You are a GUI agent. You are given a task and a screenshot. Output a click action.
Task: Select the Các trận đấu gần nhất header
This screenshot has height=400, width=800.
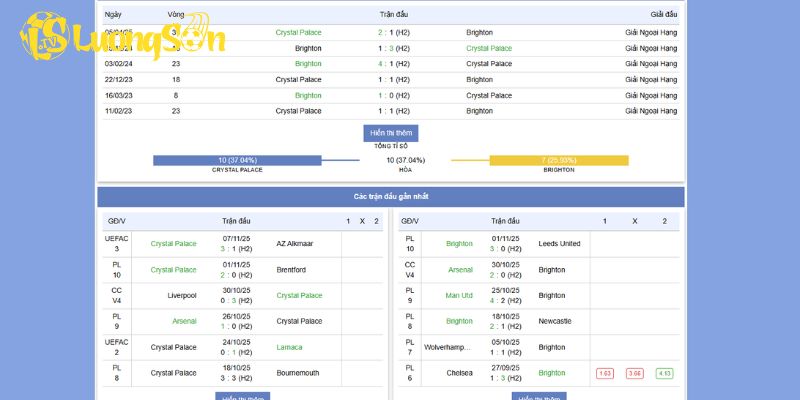390,196
